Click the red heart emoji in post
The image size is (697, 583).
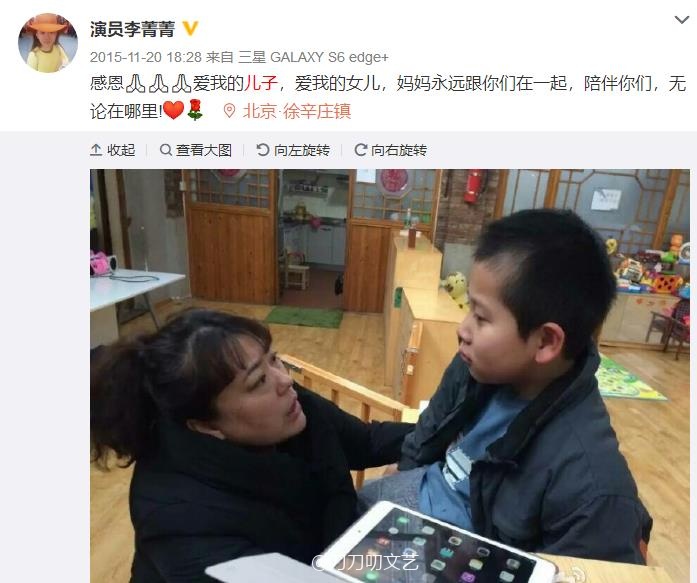tap(173, 110)
